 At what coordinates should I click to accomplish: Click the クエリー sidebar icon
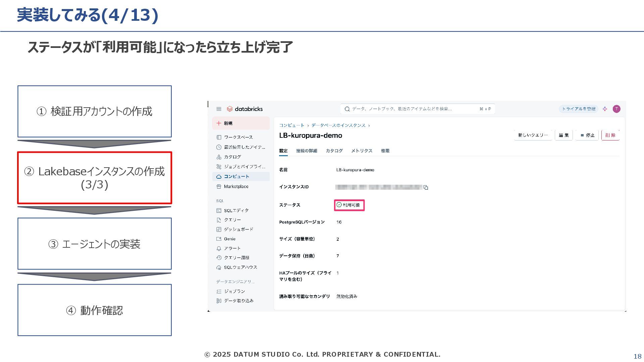click(219, 220)
